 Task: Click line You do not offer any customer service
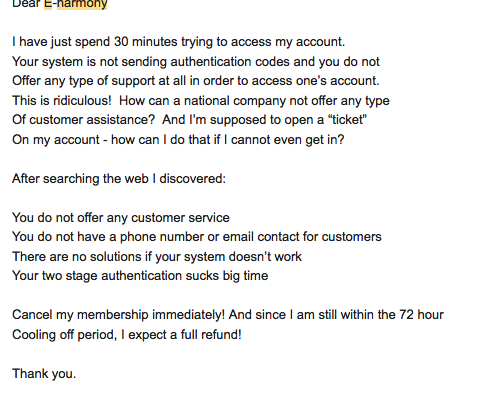(121, 218)
